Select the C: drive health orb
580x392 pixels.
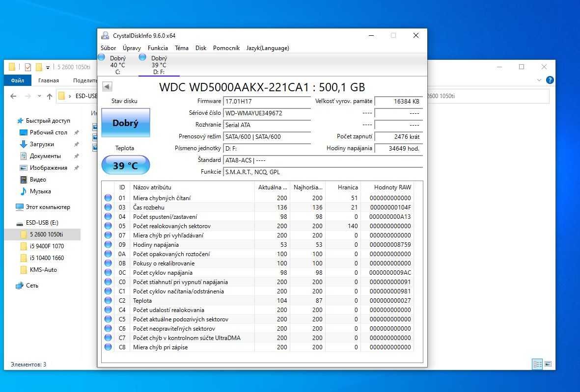[x=101, y=57]
